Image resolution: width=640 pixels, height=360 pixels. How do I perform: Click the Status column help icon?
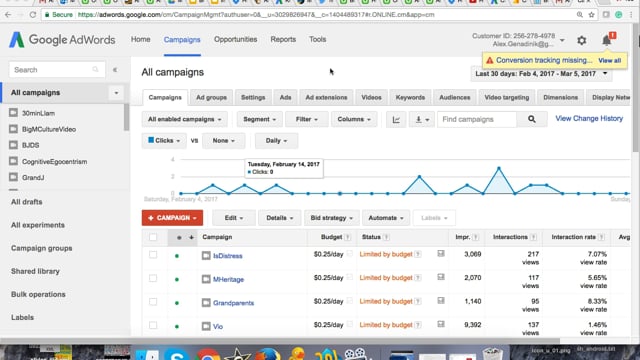(386, 237)
